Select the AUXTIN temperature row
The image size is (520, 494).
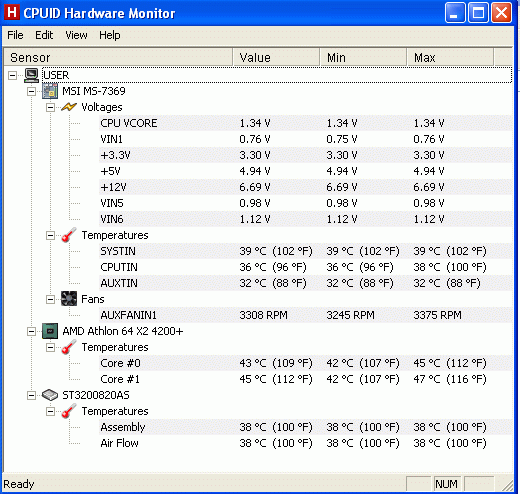point(306,283)
